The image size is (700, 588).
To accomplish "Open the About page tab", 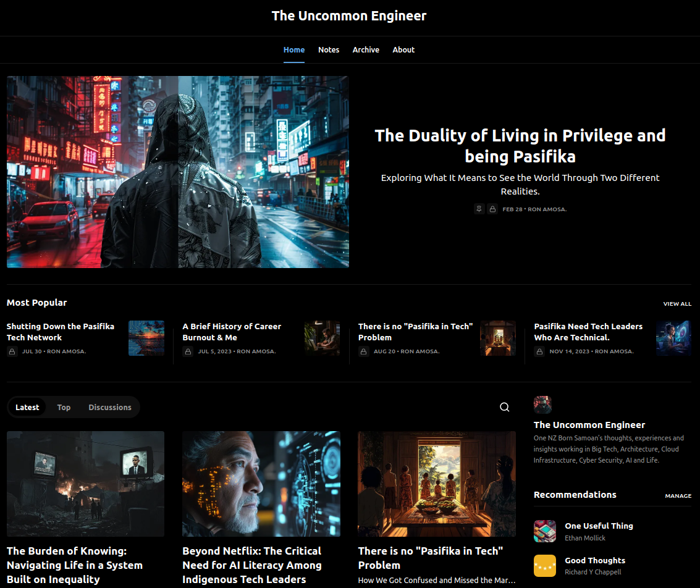I will pyautogui.click(x=403, y=49).
